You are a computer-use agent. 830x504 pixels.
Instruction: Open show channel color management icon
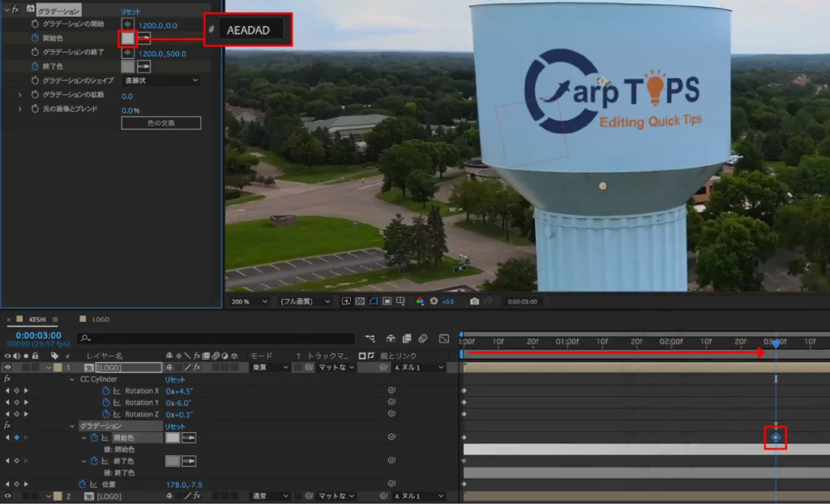pyautogui.click(x=420, y=301)
